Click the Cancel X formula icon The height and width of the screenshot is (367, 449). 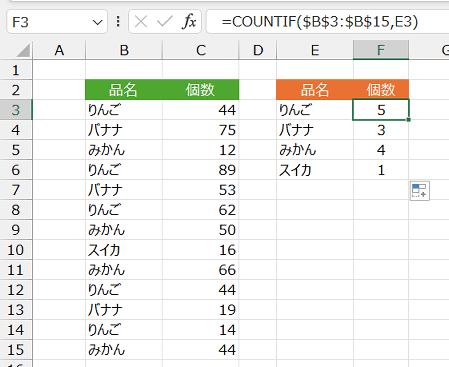(141, 22)
